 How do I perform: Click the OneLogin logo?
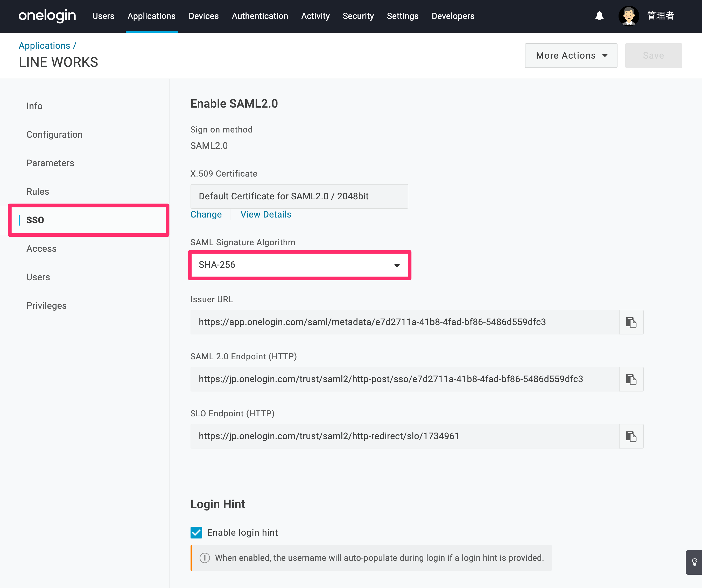[x=47, y=16]
